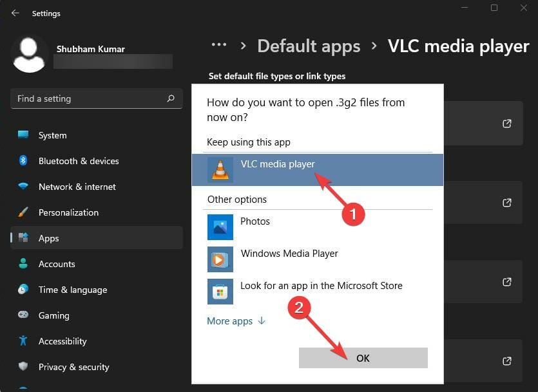Click the Microsoft Store bag icon
538x392 pixels.
coord(220,291)
